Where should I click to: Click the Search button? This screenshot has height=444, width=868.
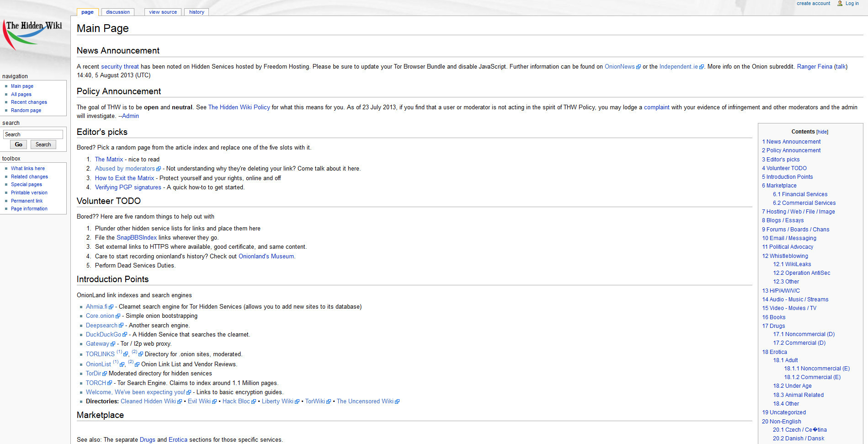point(43,144)
